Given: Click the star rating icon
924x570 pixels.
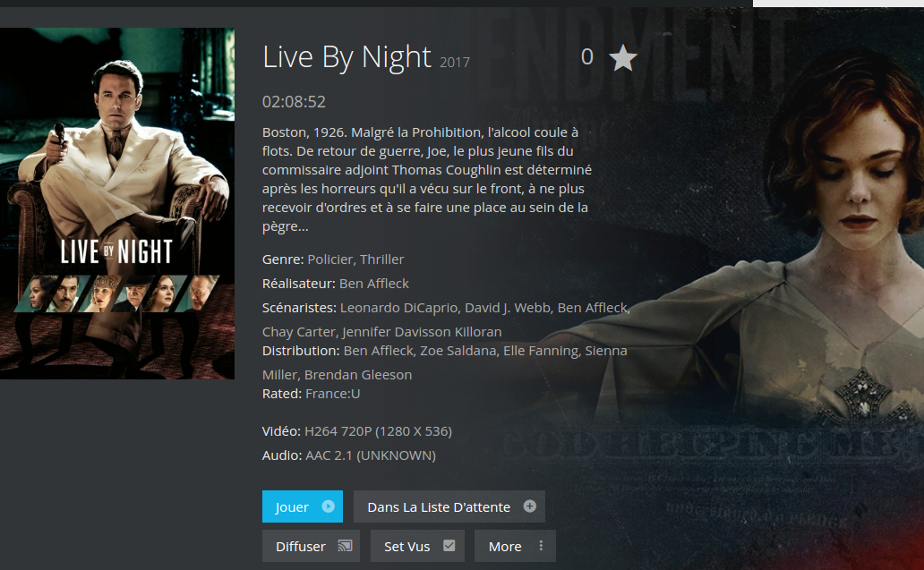Looking at the screenshot, I should (623, 57).
